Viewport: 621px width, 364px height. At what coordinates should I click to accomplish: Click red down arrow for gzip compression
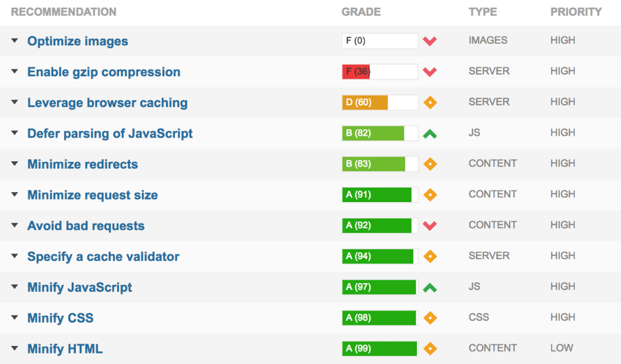(430, 72)
